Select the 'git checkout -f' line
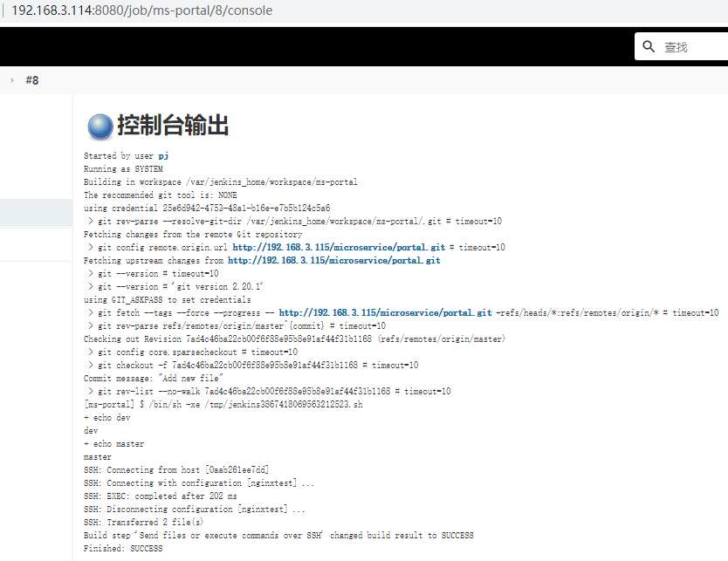 tap(253, 366)
